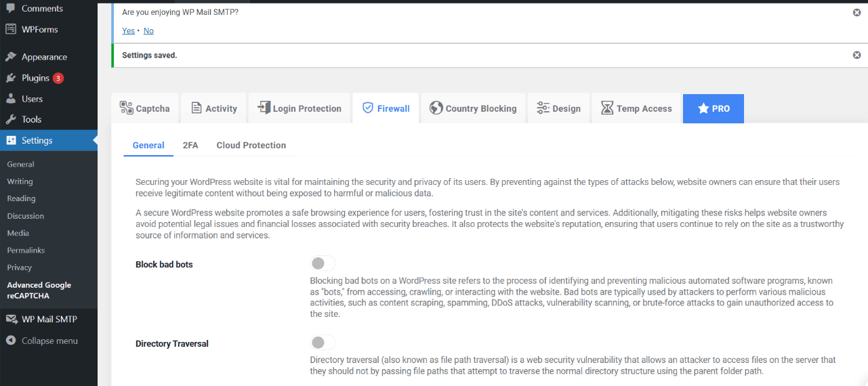Click the WP Mail SMTP envelope icon
Viewport: 868px width, 386px height.
tap(11, 320)
